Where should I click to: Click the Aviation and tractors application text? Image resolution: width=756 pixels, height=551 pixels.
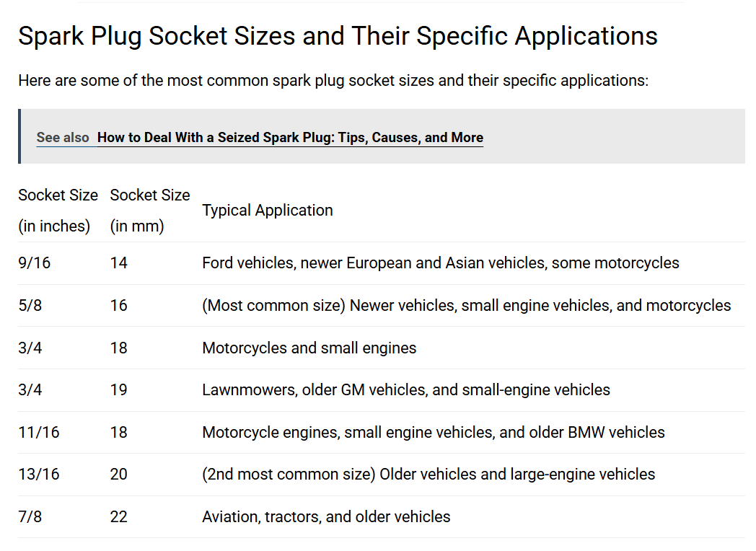[326, 517]
